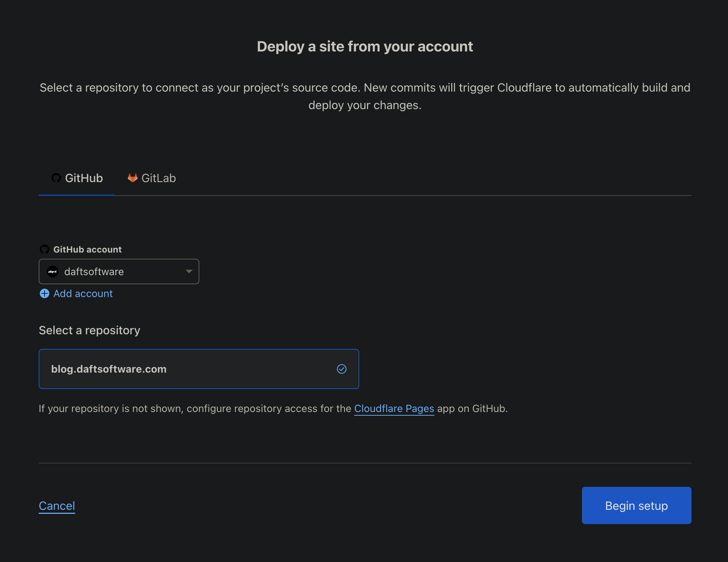Image resolution: width=728 pixels, height=562 pixels.
Task: Click the octocat icon on the GitHub tab
Action: [57, 178]
